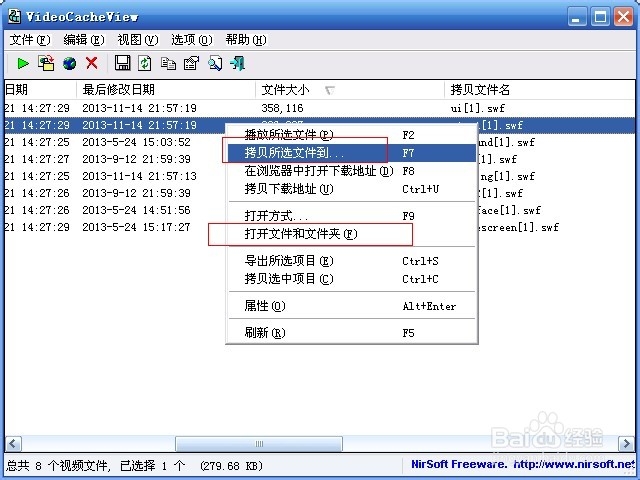Image resolution: width=640 pixels, height=480 pixels.
Task: Choose 拷贝选中项目(C) in context menu
Action: 352,279
